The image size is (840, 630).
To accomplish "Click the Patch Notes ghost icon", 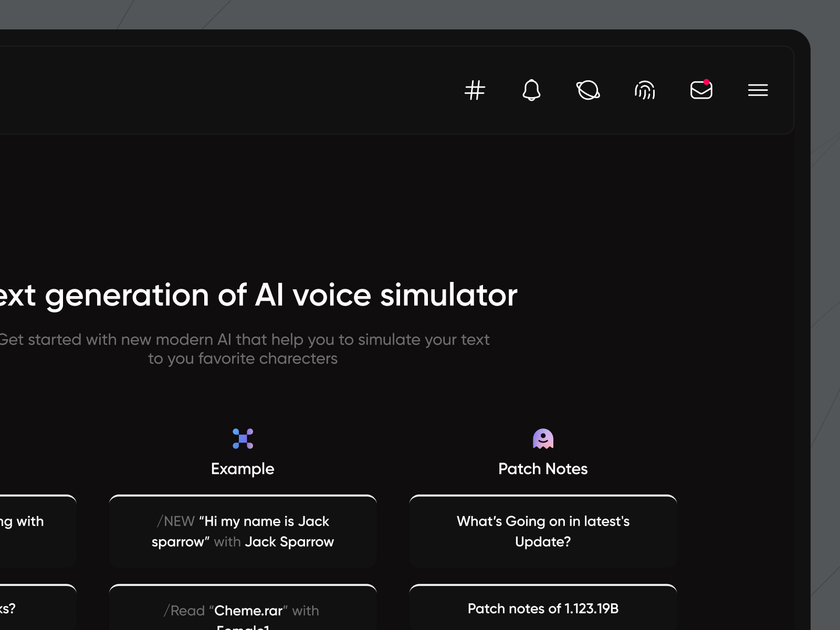I will (543, 439).
